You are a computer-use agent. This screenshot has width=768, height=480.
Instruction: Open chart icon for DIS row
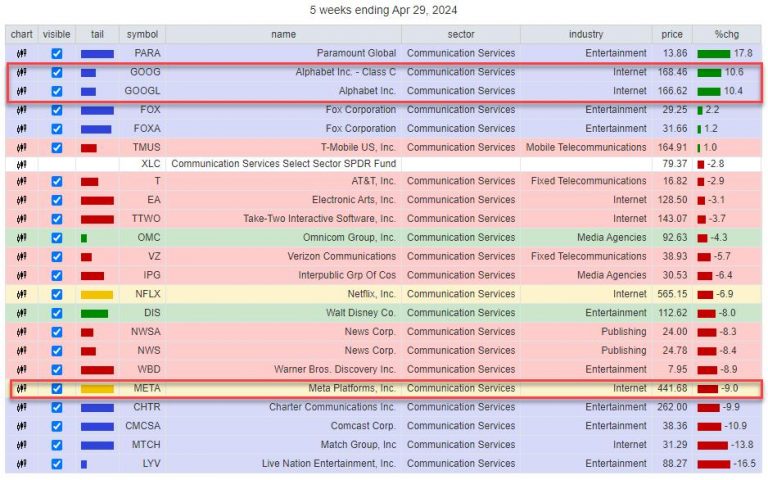pyautogui.click(x=22, y=313)
